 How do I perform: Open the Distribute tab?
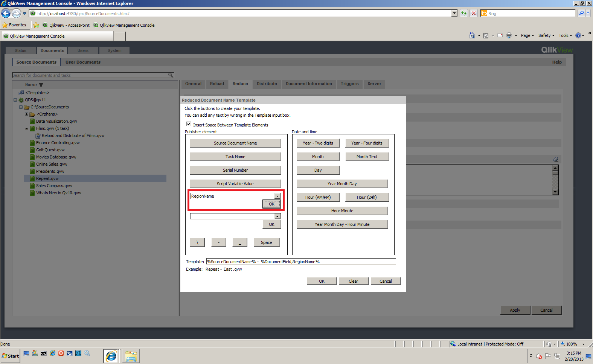267,84
